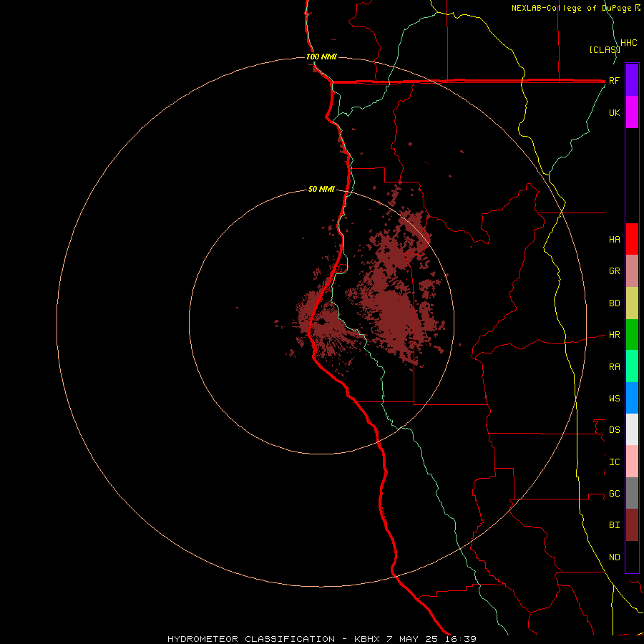Screen dimensions: 644x644
Task: Click the BI dark red legend swatch
Action: [x=632, y=525]
